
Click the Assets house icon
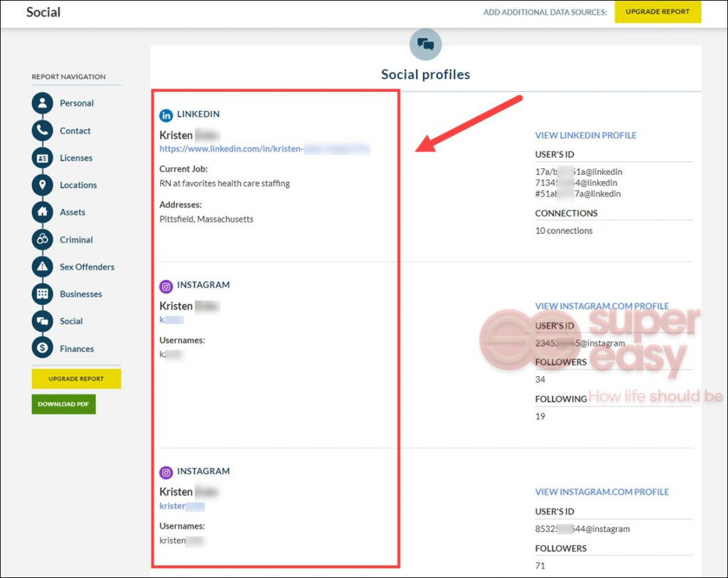coord(42,212)
